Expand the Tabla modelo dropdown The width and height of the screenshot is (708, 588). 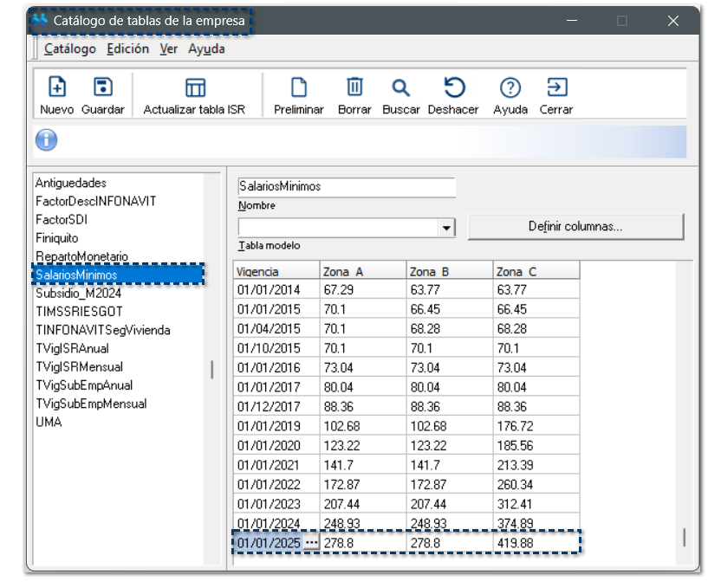(446, 228)
